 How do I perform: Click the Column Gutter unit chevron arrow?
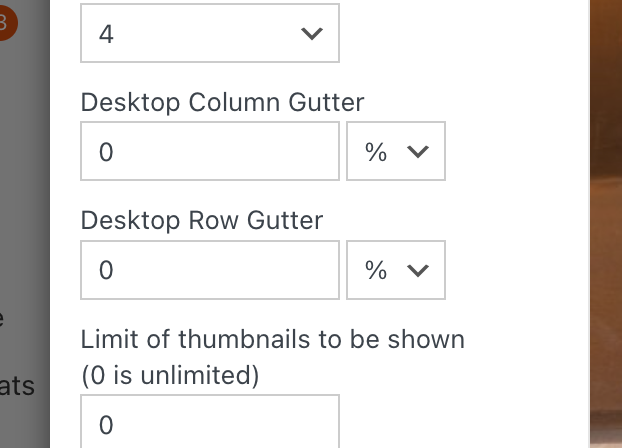click(x=418, y=152)
